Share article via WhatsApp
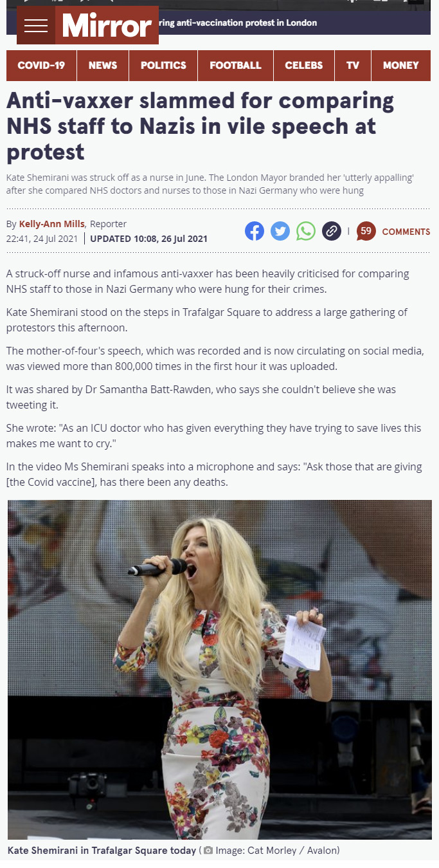 coord(306,231)
